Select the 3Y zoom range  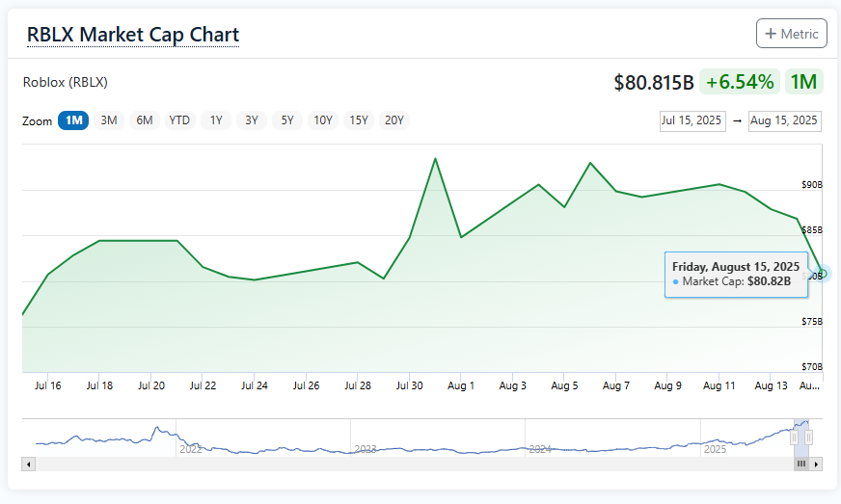(x=252, y=120)
